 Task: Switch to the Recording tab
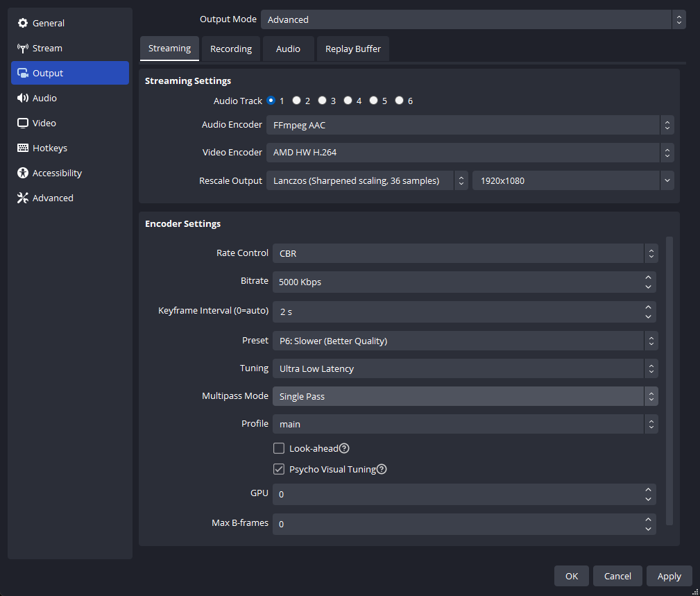231,49
